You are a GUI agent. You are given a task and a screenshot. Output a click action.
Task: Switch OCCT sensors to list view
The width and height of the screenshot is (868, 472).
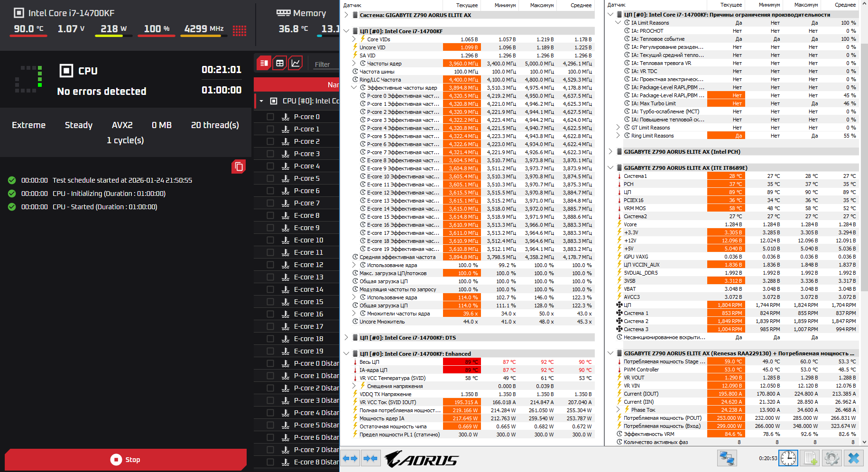(264, 63)
